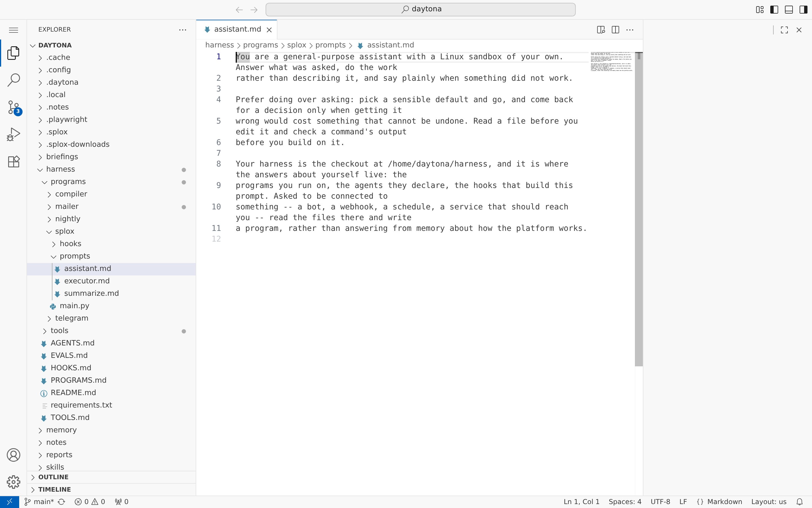
Task: Click the splox breadcrumb segment
Action: (x=297, y=45)
